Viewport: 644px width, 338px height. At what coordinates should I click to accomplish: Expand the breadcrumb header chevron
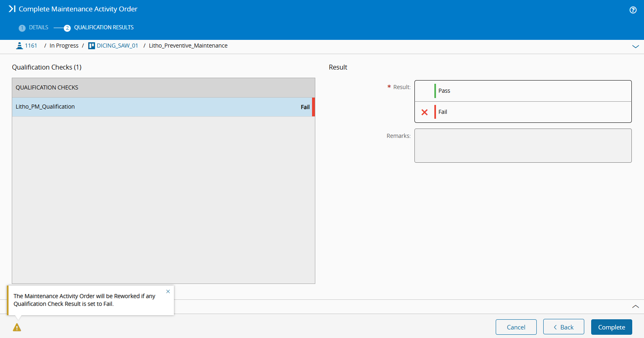pos(635,46)
